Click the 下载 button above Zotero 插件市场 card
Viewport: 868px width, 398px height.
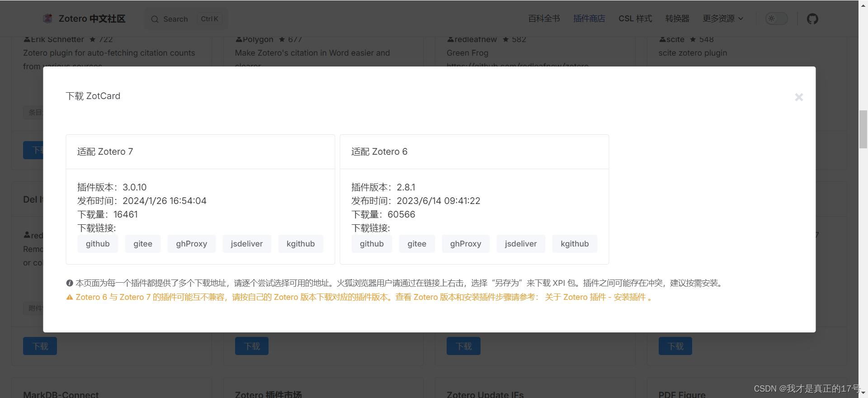pyautogui.click(x=252, y=346)
